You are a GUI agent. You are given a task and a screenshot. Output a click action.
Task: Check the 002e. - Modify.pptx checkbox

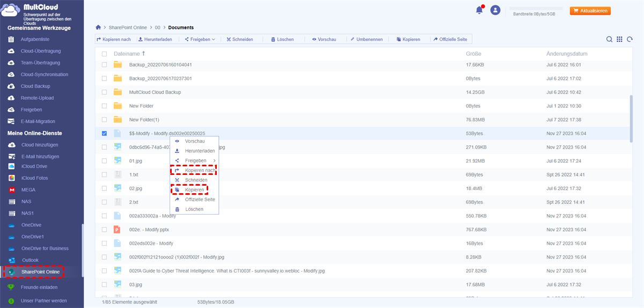[104, 230]
